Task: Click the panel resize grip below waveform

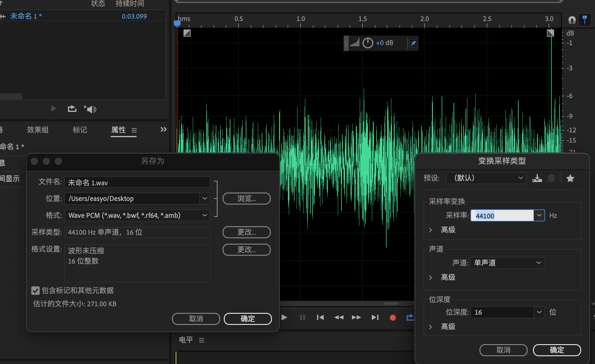Action: [x=391, y=304]
